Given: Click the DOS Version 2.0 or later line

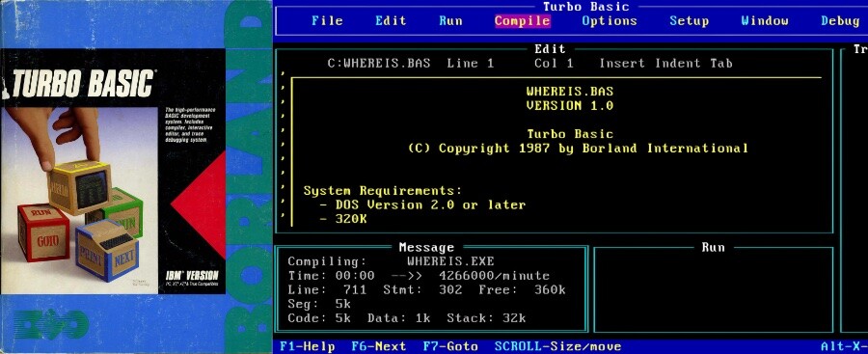Looking at the screenshot, I should (x=422, y=205).
